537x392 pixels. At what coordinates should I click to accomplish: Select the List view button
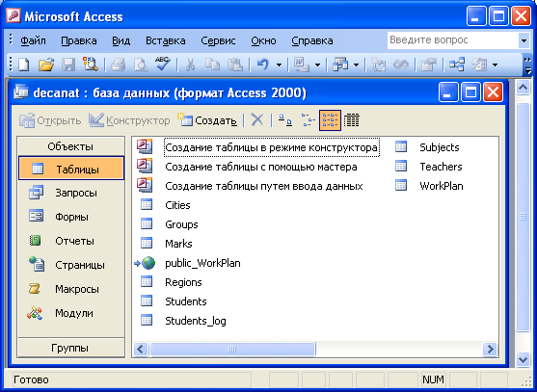click(x=330, y=120)
